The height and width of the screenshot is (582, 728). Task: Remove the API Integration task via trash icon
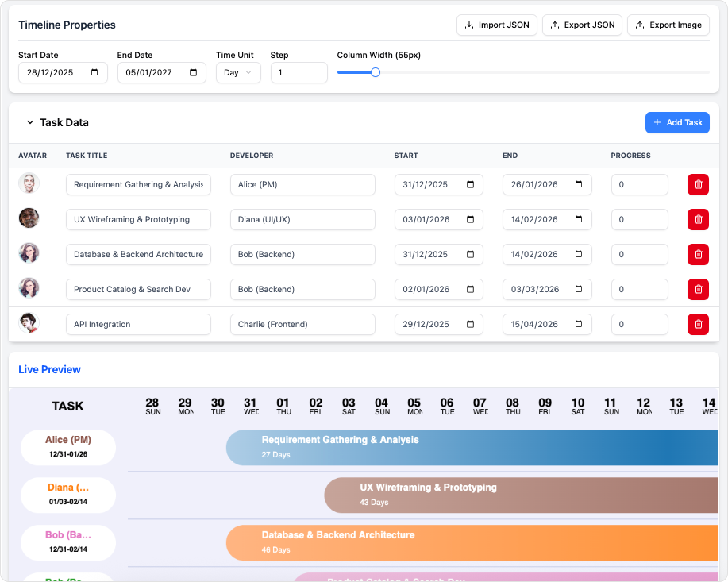tap(698, 324)
